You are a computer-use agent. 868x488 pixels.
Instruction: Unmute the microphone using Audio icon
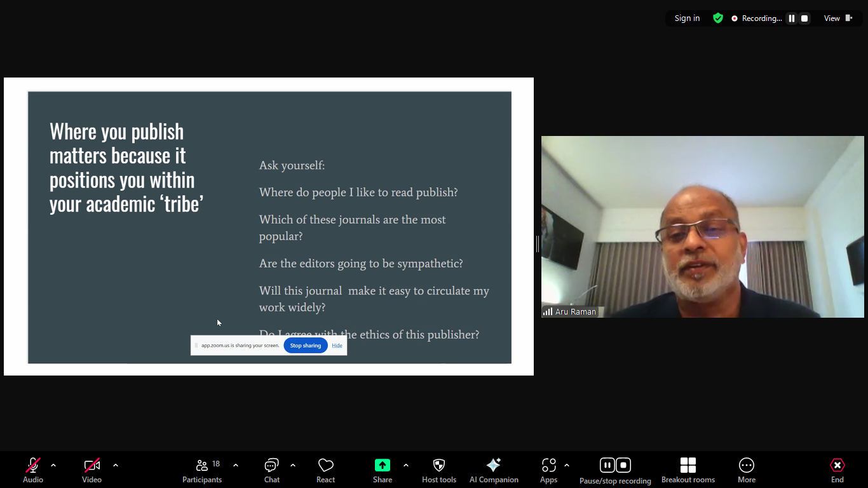click(x=33, y=466)
